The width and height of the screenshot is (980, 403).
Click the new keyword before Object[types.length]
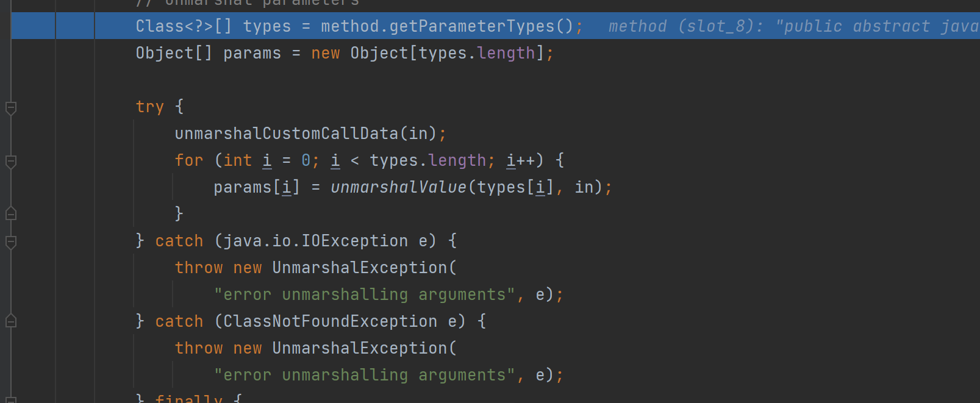(325, 53)
